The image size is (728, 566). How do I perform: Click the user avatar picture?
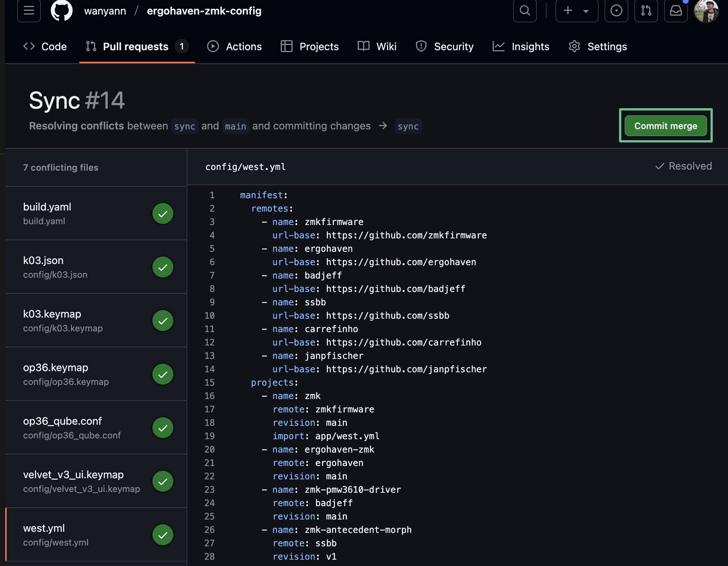[x=706, y=12]
